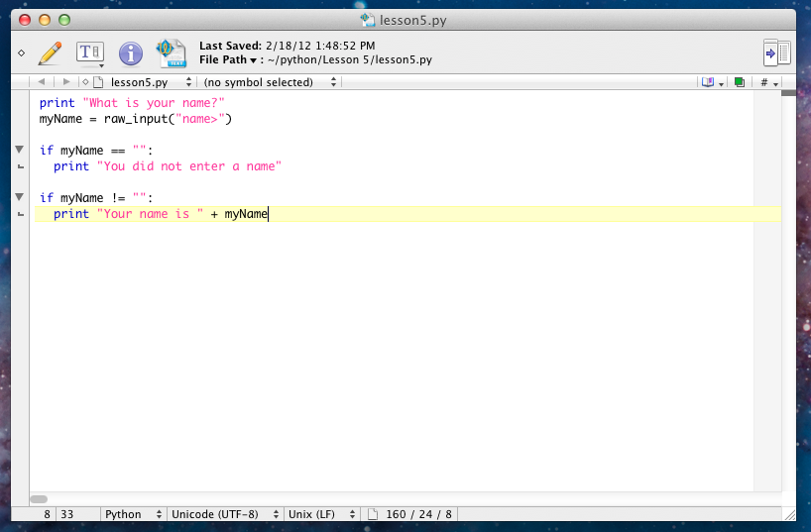Screen dimensions: 811x532
Task: Click the green counterpart file icon
Action: pyautogui.click(x=739, y=82)
